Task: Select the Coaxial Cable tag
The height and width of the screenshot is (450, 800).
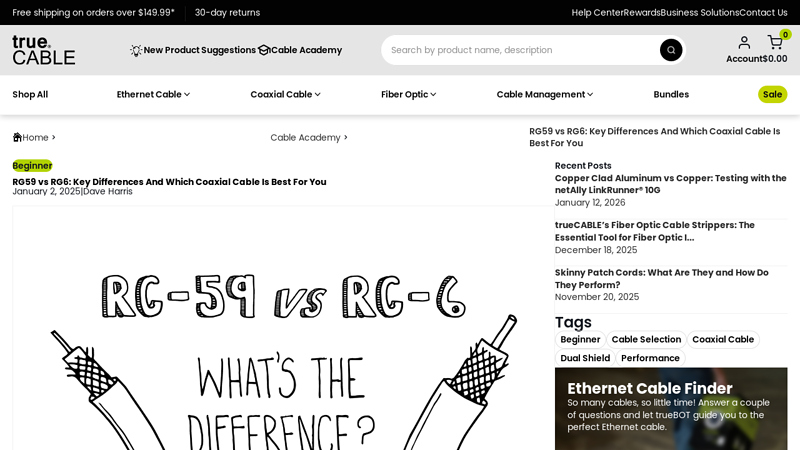Action: [x=723, y=339]
